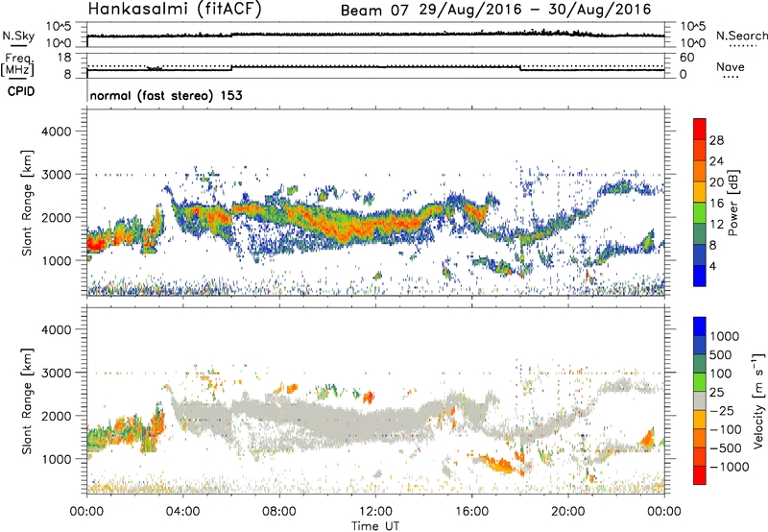Click the 25 label on velocity colorbar

(x=717, y=393)
